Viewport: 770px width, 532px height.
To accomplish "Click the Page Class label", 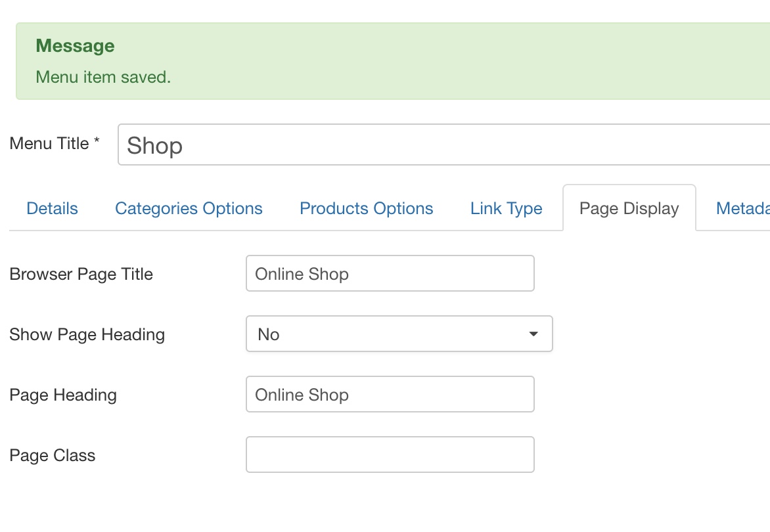I will click(x=53, y=455).
